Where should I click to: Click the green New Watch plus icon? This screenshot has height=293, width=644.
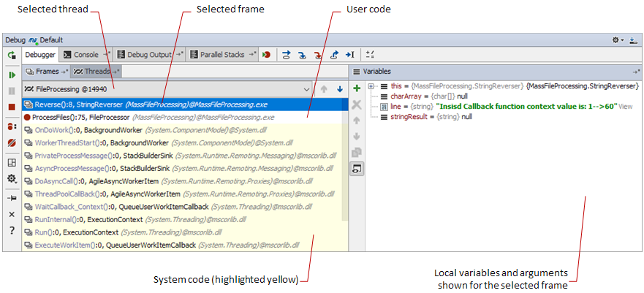click(357, 88)
